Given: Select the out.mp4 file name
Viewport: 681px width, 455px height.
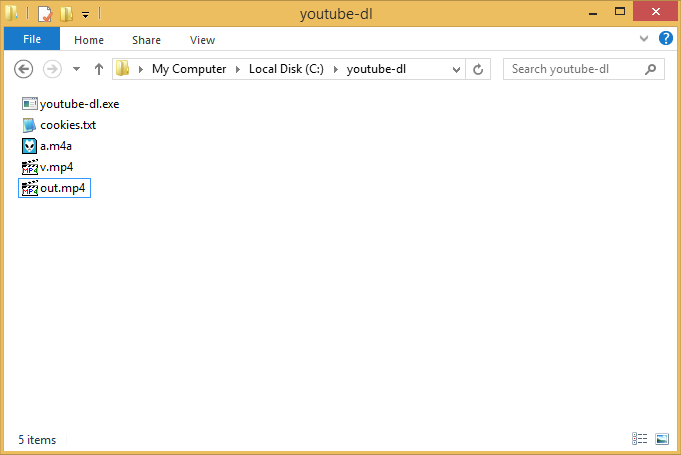Looking at the screenshot, I should coord(63,188).
